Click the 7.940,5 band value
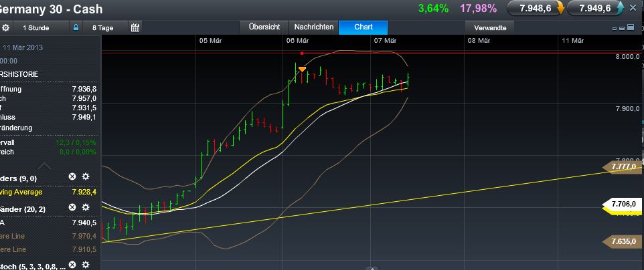Screen dimensions: 644x270 84,223
